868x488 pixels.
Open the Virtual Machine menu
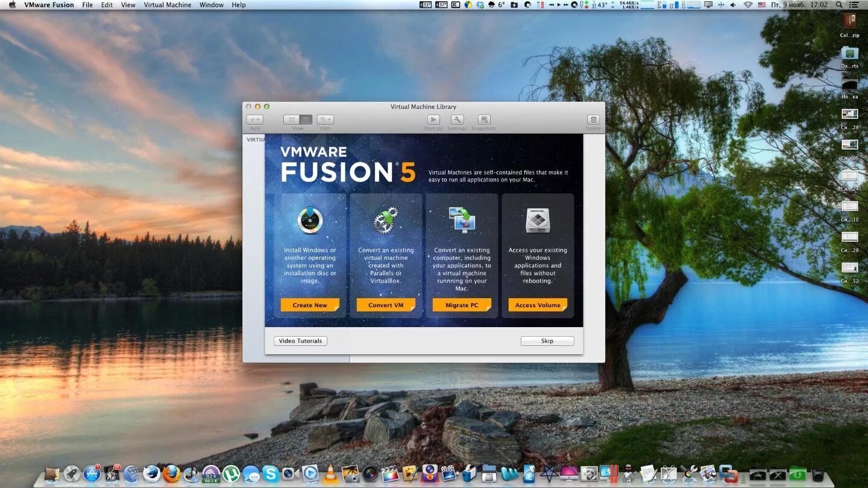(168, 5)
